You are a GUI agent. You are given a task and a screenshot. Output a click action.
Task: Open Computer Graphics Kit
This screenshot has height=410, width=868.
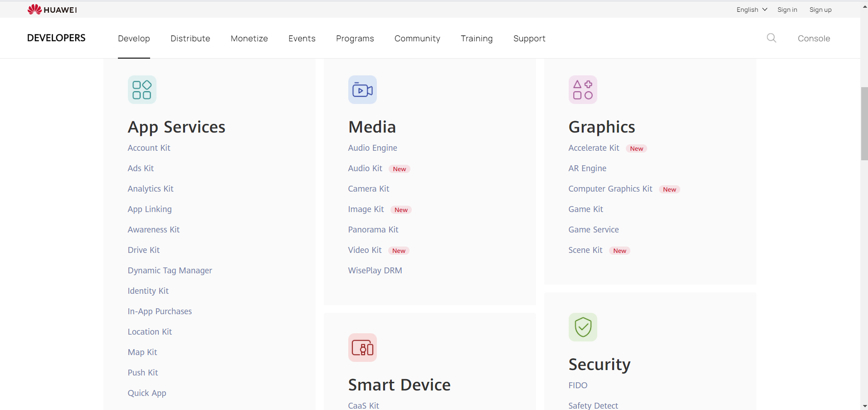(610, 189)
